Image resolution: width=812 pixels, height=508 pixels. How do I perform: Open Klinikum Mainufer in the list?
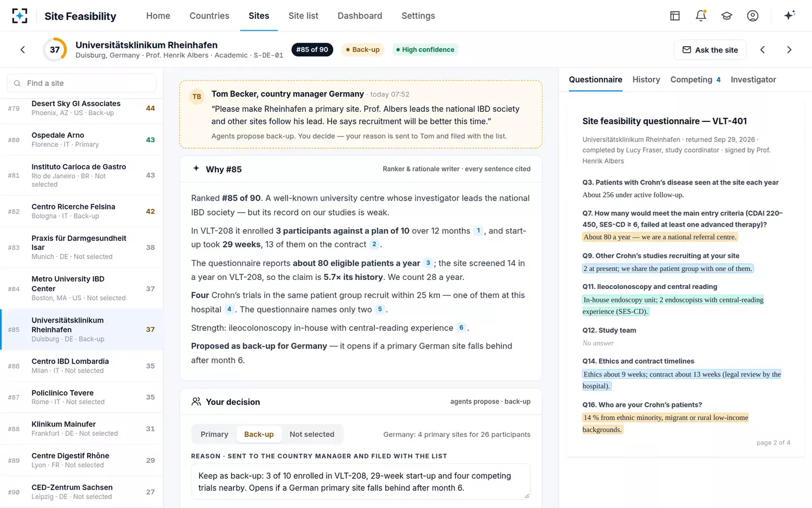pyautogui.click(x=82, y=428)
